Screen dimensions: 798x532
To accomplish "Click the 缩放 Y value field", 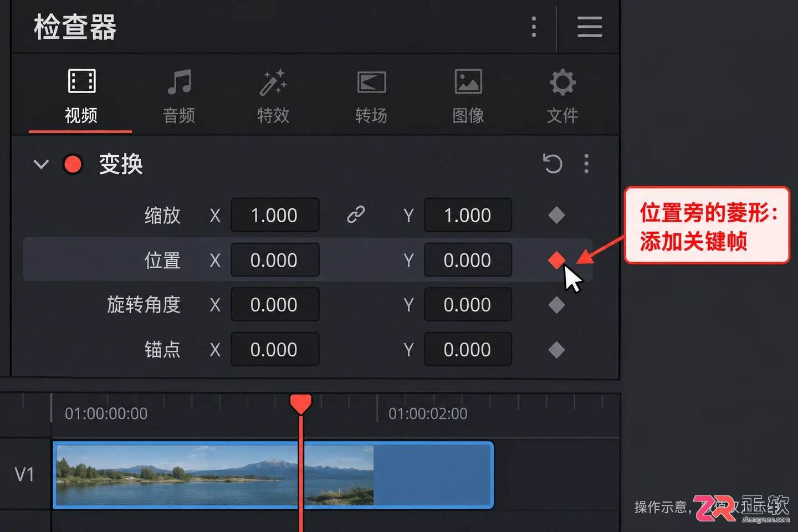I will (468, 215).
